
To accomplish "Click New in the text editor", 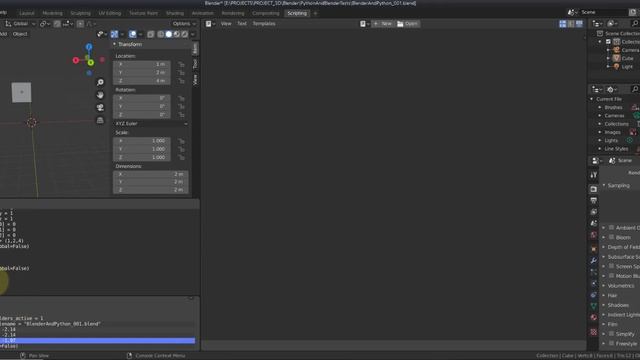I will pos(382,24).
